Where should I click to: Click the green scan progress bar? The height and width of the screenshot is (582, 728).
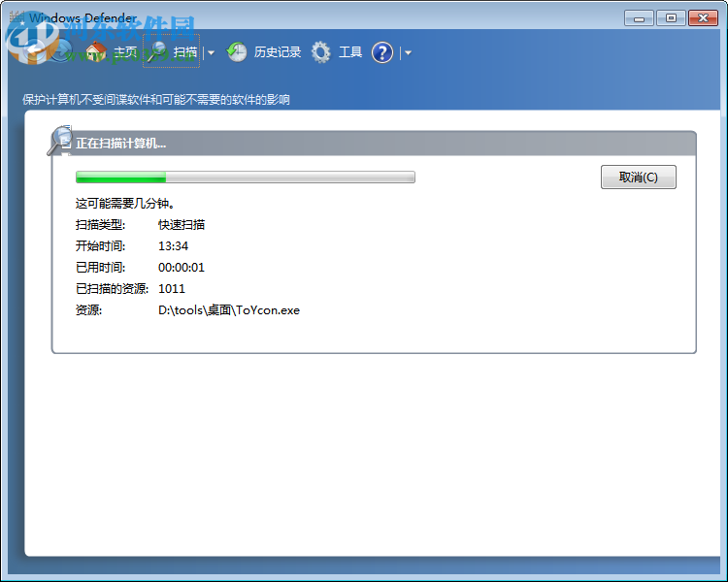pos(246,177)
